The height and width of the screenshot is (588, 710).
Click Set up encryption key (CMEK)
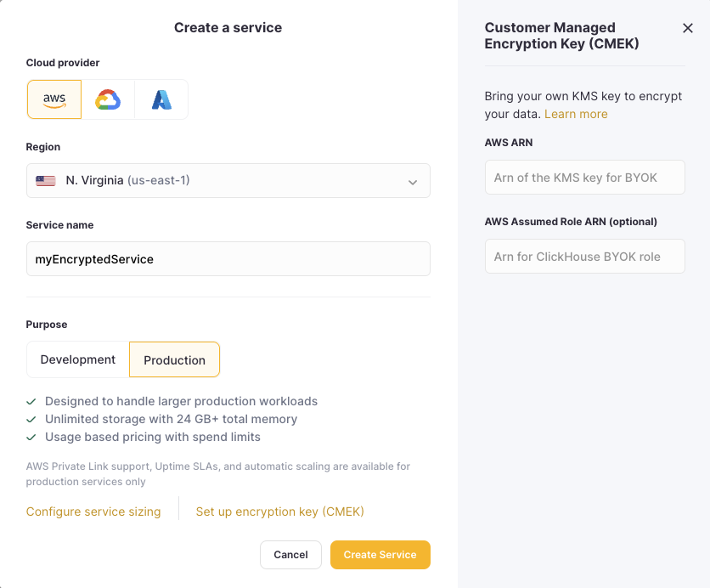(x=279, y=512)
